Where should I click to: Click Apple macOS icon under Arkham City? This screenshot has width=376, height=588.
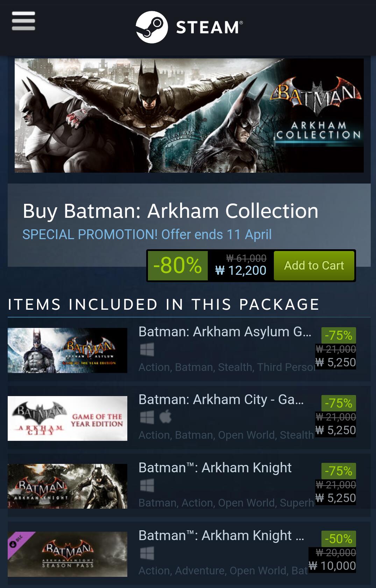[165, 417]
